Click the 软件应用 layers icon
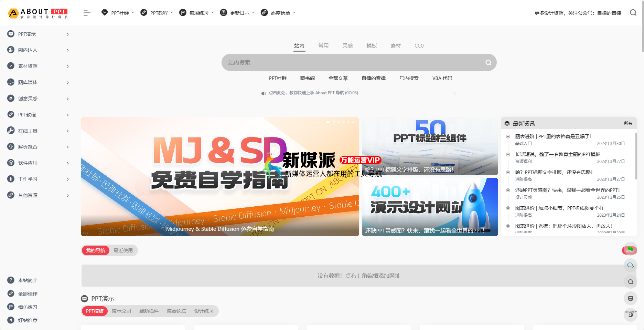This screenshot has height=330, width=644. pyautogui.click(x=11, y=163)
